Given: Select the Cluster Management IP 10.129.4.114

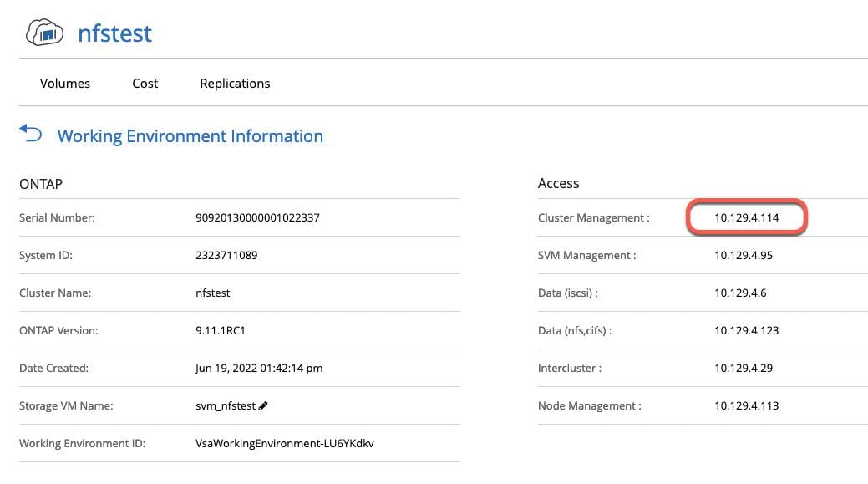Looking at the screenshot, I should click(746, 218).
